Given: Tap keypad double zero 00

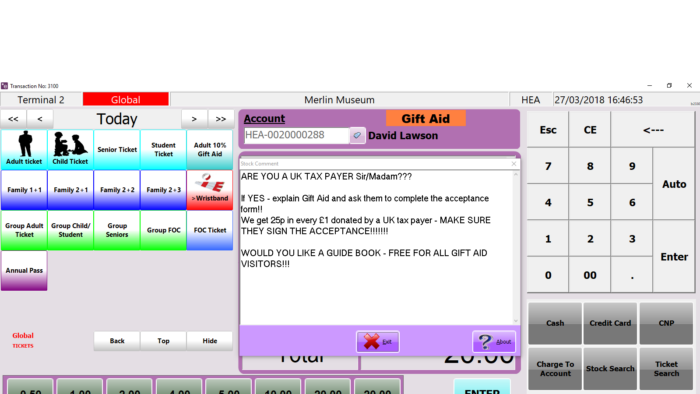Looking at the screenshot, I should coord(590,275).
